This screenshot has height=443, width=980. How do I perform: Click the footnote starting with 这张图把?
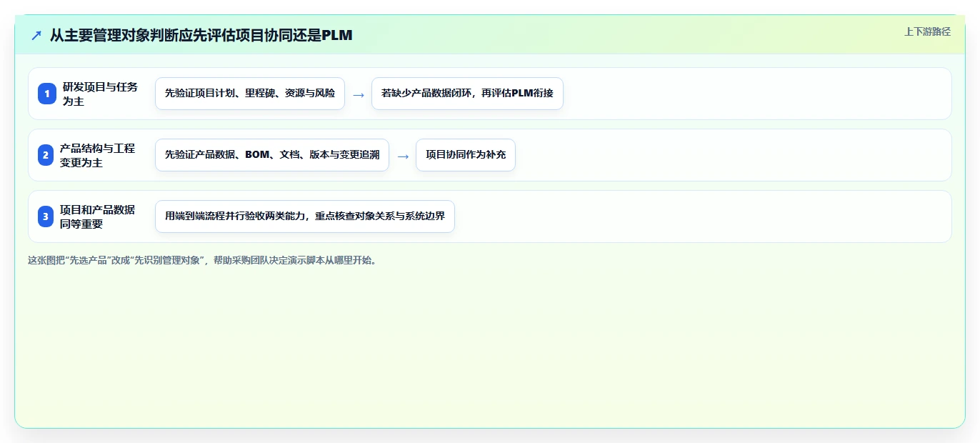tap(202, 260)
